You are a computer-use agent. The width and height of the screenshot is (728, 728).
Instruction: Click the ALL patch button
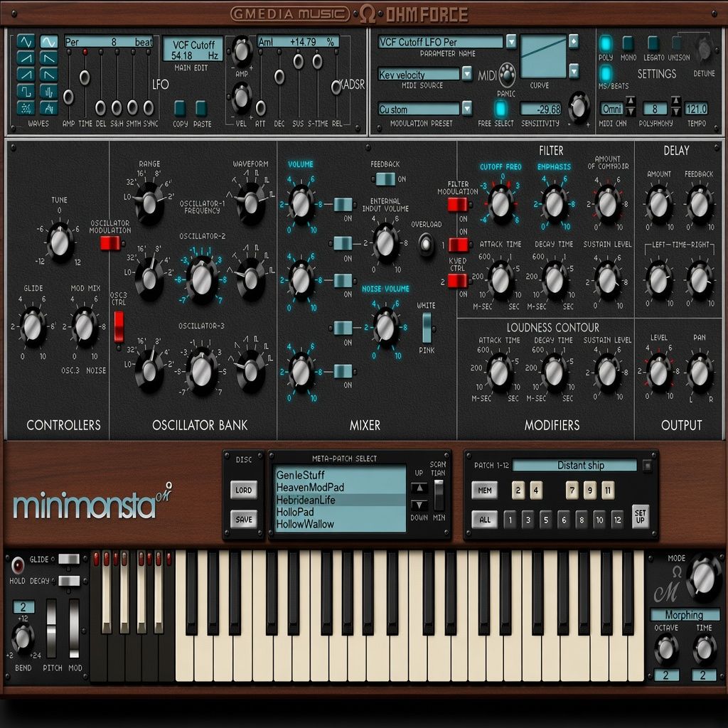point(485,520)
